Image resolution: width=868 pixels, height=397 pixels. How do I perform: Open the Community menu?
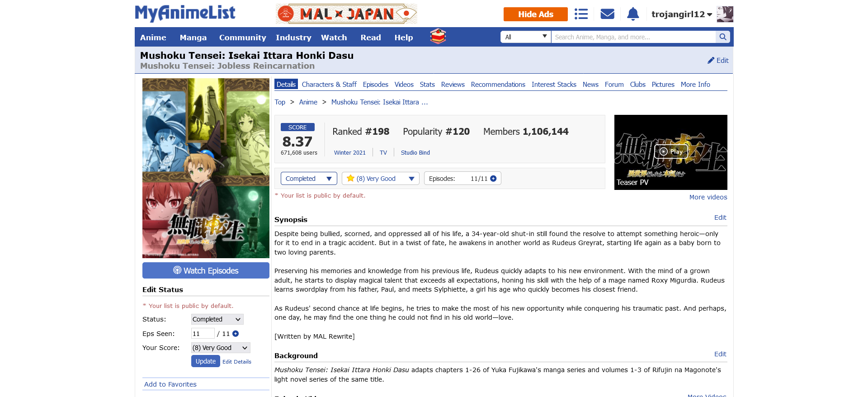(x=243, y=38)
